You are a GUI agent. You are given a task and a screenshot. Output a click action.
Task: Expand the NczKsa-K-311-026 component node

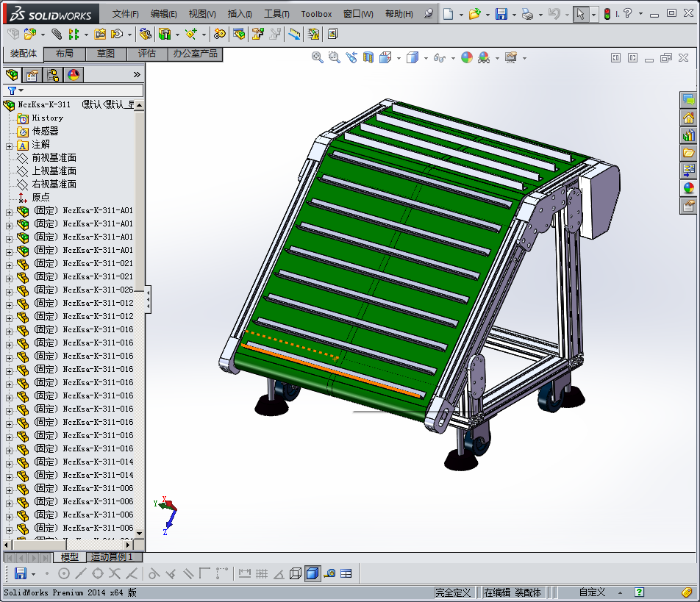pos(10,293)
